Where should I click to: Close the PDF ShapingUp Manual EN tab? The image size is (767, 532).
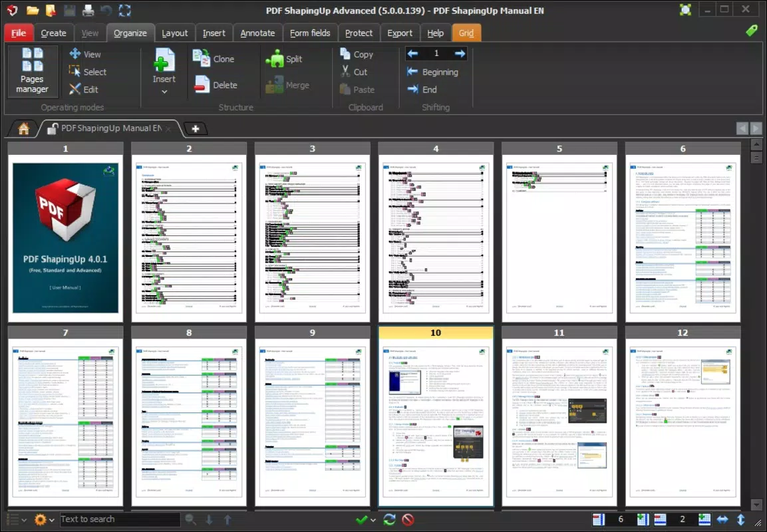(x=168, y=128)
